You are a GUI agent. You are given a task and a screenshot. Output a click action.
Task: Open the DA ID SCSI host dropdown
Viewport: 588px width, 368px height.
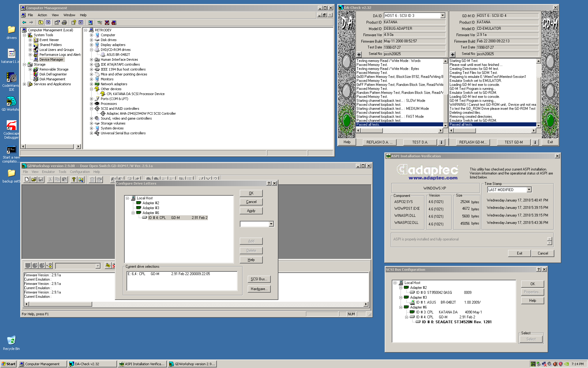click(x=443, y=15)
